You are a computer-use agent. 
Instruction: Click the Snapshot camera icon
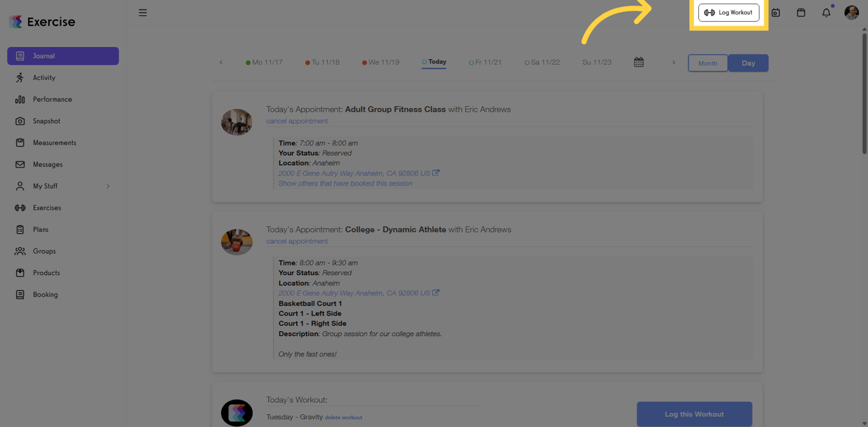tap(20, 121)
